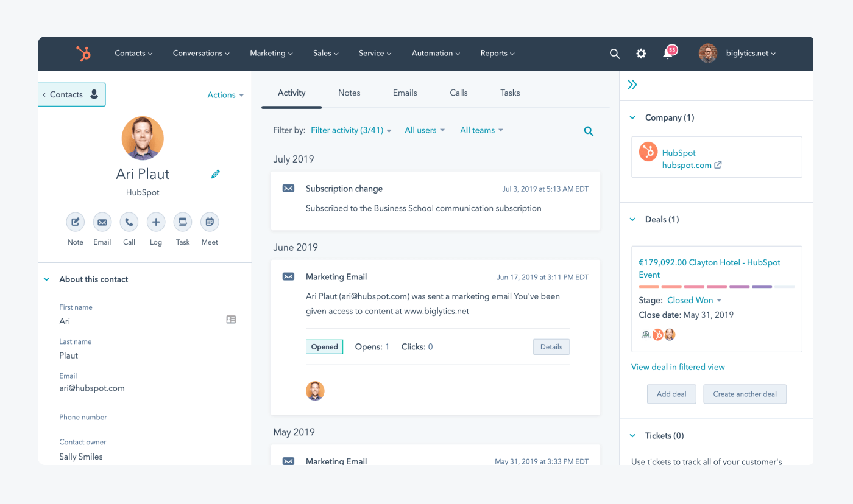Open the Sales dropdown menu
This screenshot has width=853, height=504.
click(325, 54)
